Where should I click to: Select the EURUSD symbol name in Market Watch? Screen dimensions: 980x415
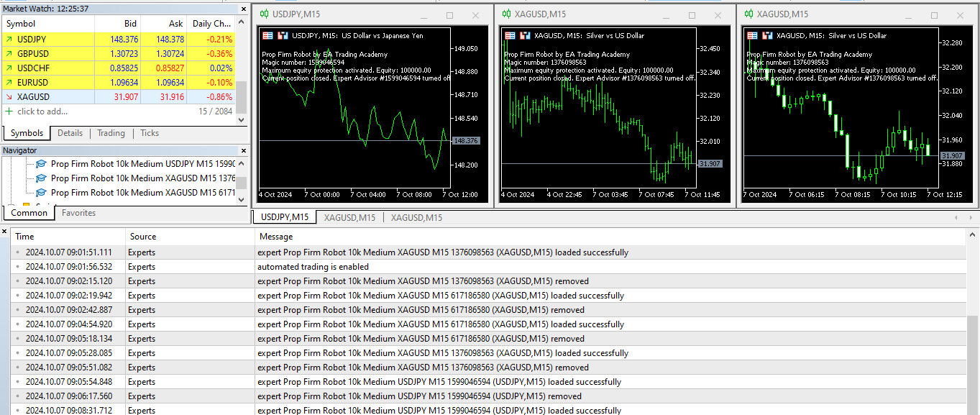click(33, 83)
